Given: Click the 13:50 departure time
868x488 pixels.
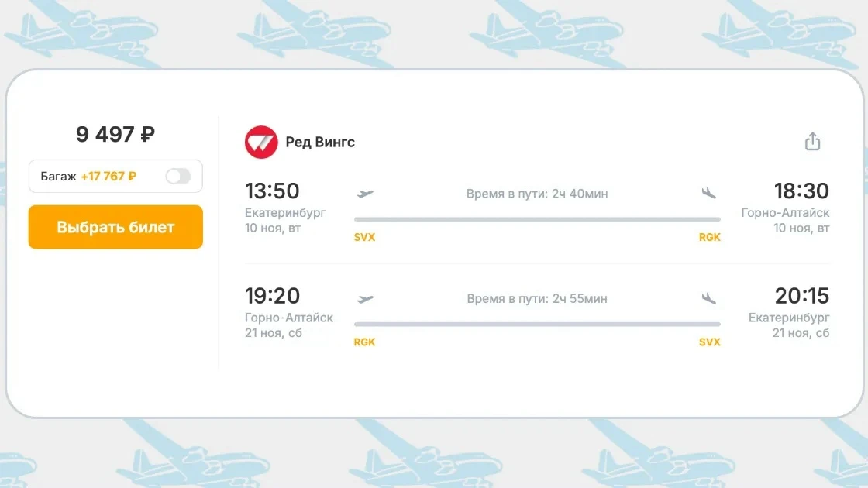Looking at the screenshot, I should (272, 191).
